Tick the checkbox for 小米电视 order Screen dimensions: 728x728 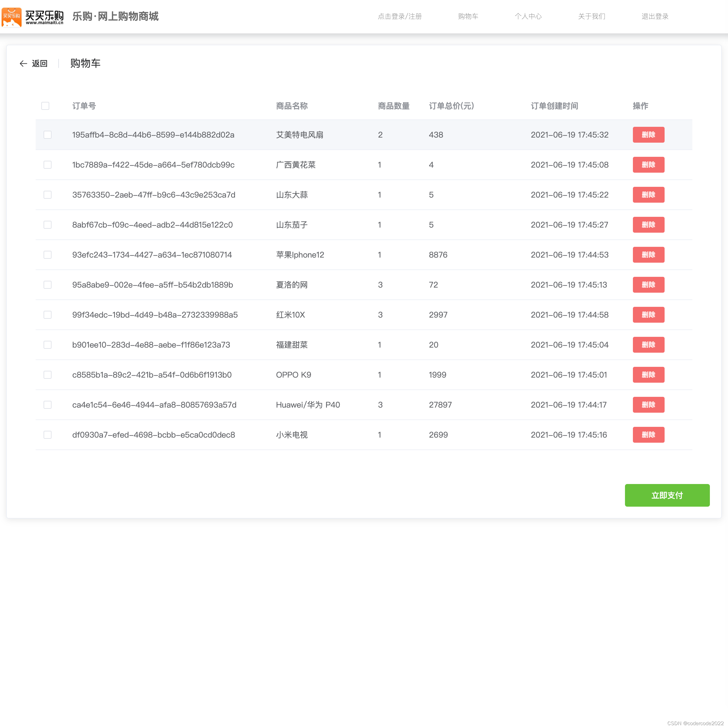pos(48,435)
